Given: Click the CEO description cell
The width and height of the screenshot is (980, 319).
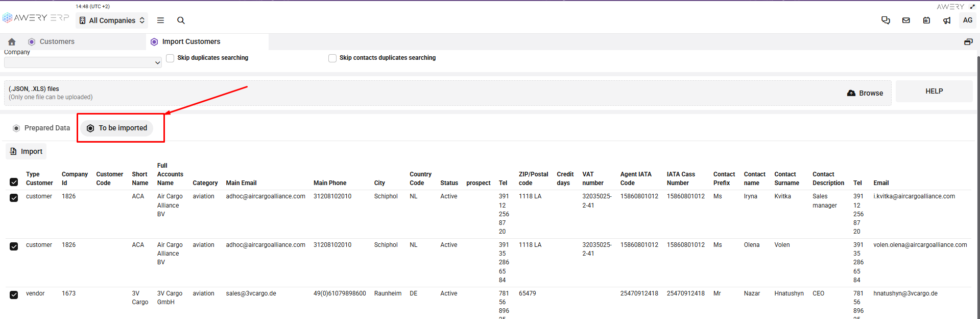Looking at the screenshot, I should pos(818,293).
